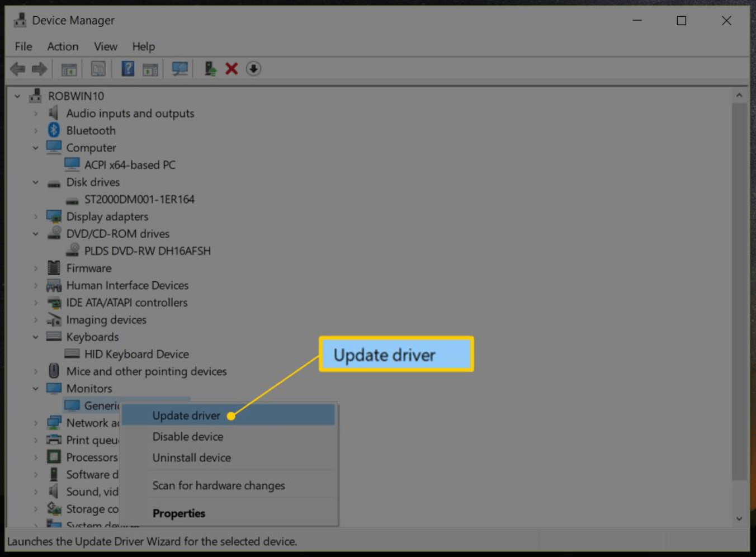Viewport: 756px width, 557px height.
Task: Expand the Display adapters category
Action: [x=36, y=216]
